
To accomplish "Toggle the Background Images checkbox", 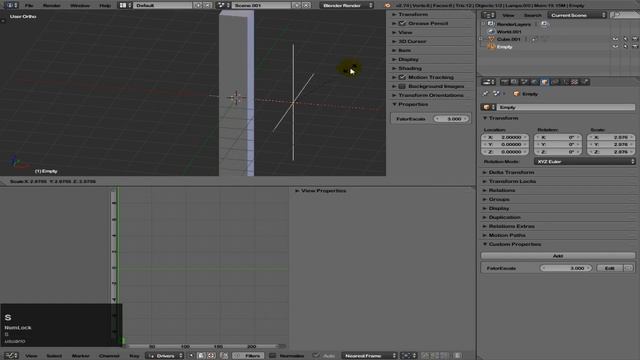I will tap(402, 86).
